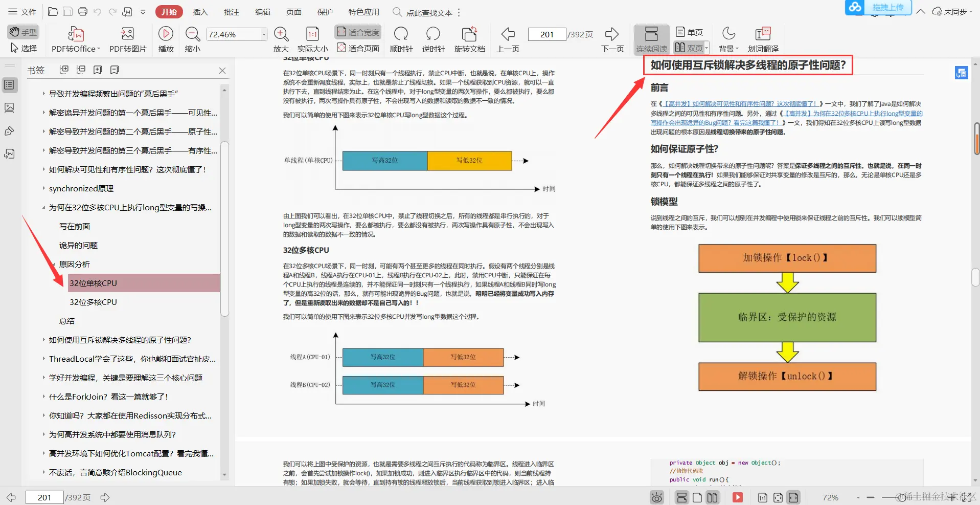Select the 手型 hand tool
Image resolution: width=980 pixels, height=505 pixels.
24,32
